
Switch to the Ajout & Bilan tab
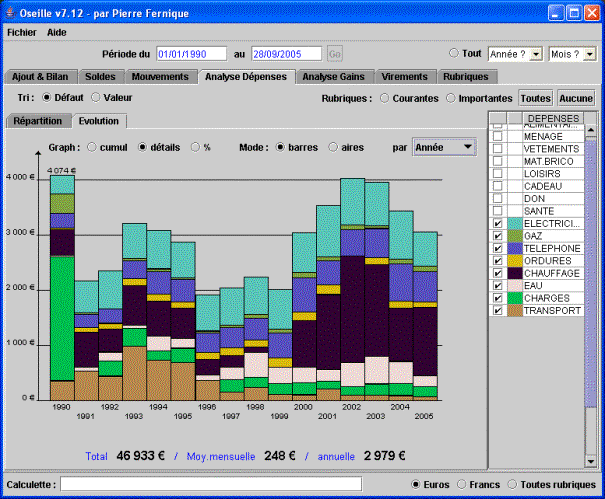click(x=40, y=77)
